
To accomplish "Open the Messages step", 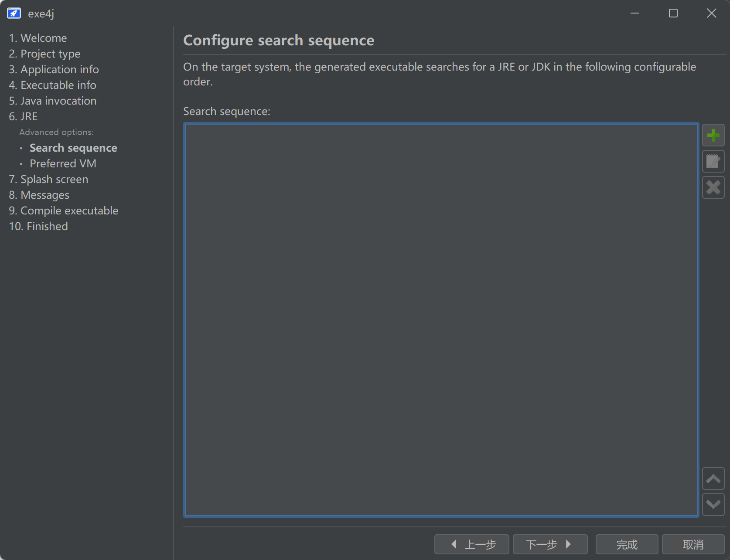I will point(39,195).
